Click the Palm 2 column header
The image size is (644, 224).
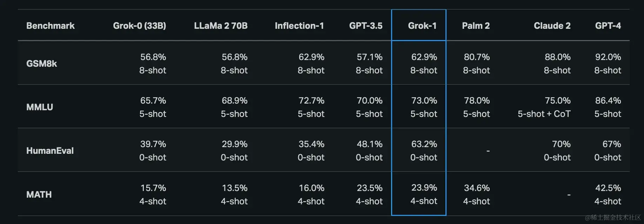(x=476, y=26)
